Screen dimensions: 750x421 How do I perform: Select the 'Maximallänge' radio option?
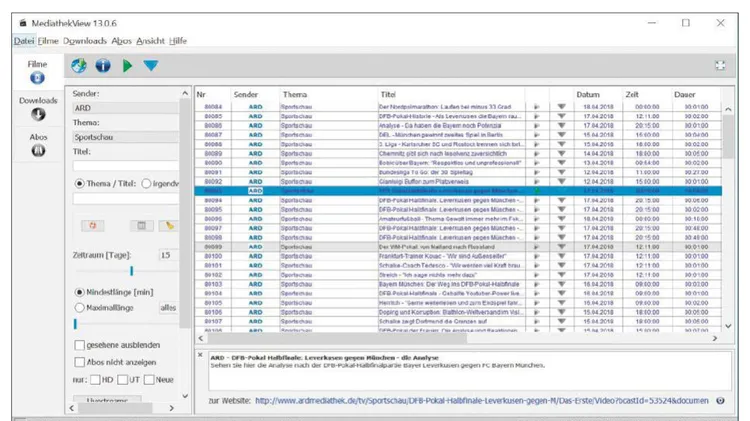[x=79, y=308]
